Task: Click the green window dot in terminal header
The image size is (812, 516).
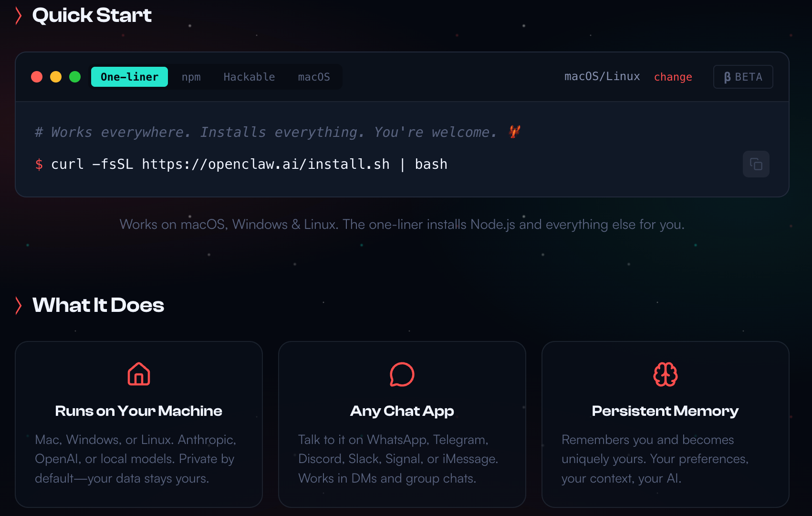Action: (75, 77)
